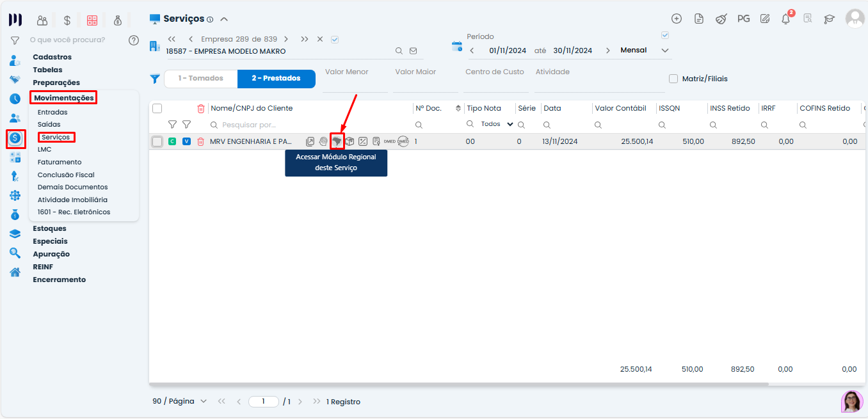Click the PG icon in top toolbar
Viewport: 868px width, 419px height.
[743, 19]
